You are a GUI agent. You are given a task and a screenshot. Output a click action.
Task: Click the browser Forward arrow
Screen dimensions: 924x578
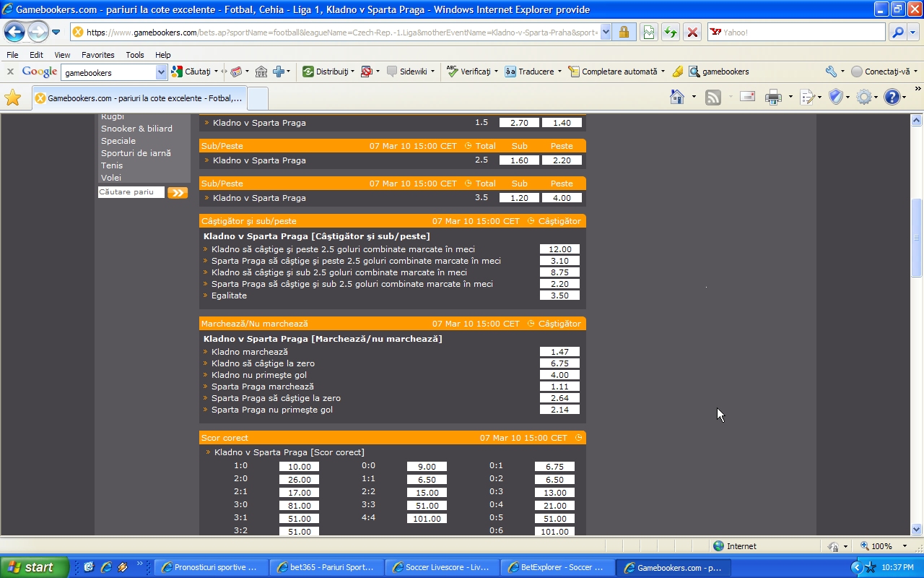tap(38, 32)
